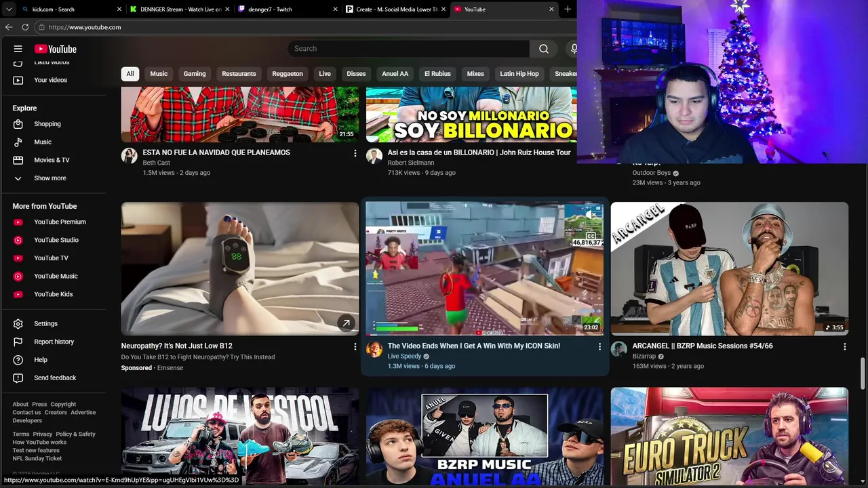Open ARCANGEL BZRP Music Sessions thumbnail

tap(729, 268)
